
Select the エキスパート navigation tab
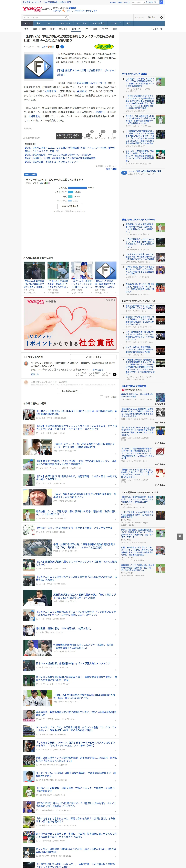pyautogui.click(x=64, y=24)
